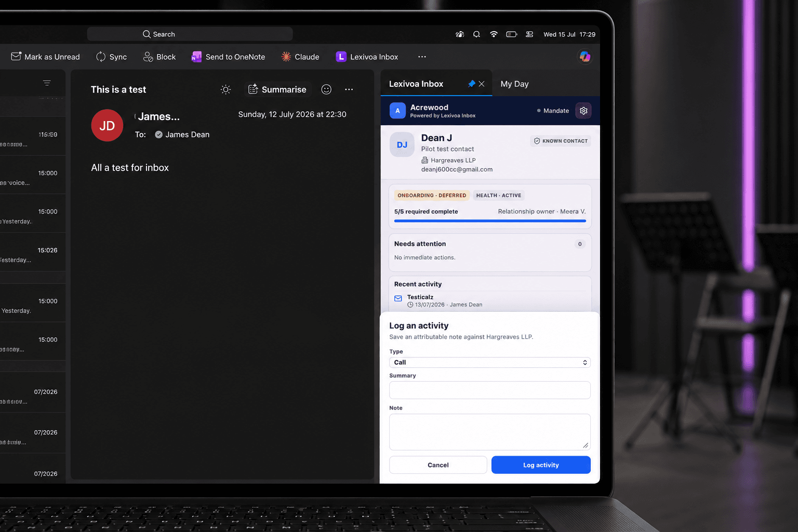Viewport: 798px width, 532px height.
Task: Click the message list filter icon
Action: 47,83
